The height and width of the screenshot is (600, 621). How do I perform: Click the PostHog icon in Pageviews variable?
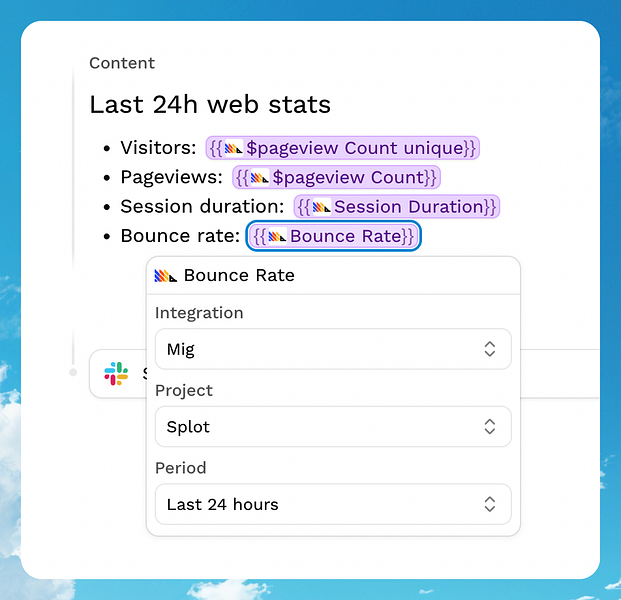tap(260, 178)
